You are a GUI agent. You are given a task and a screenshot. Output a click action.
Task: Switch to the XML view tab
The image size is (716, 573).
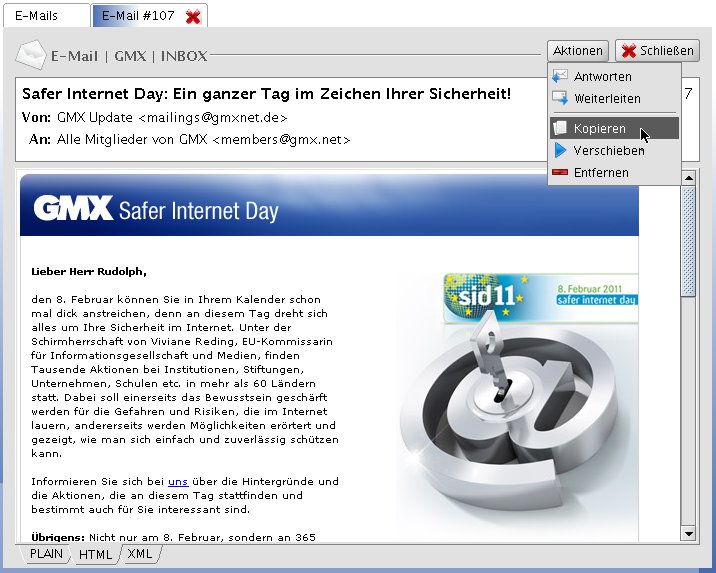[x=140, y=554]
